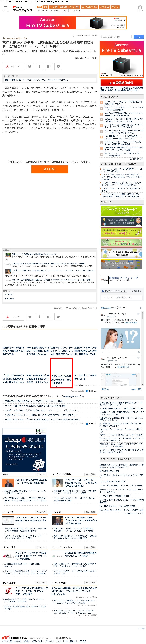
Task: Click the orange 続きを読む button
Action: pos(50,169)
